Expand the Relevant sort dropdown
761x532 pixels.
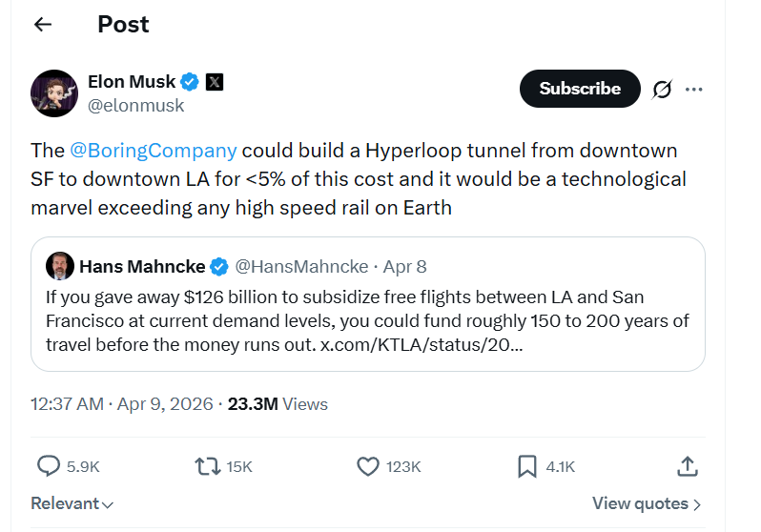(72, 503)
